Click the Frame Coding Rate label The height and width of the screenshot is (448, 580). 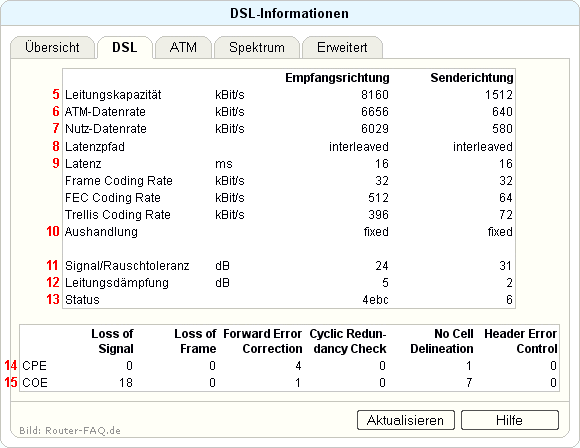[x=119, y=181]
